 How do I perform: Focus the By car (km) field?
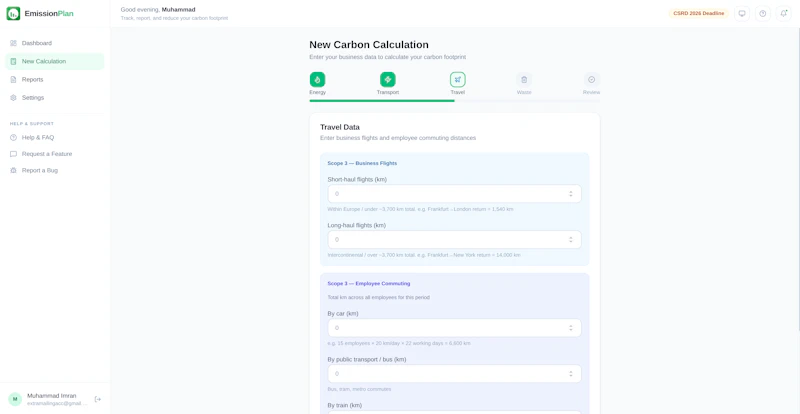pos(455,328)
